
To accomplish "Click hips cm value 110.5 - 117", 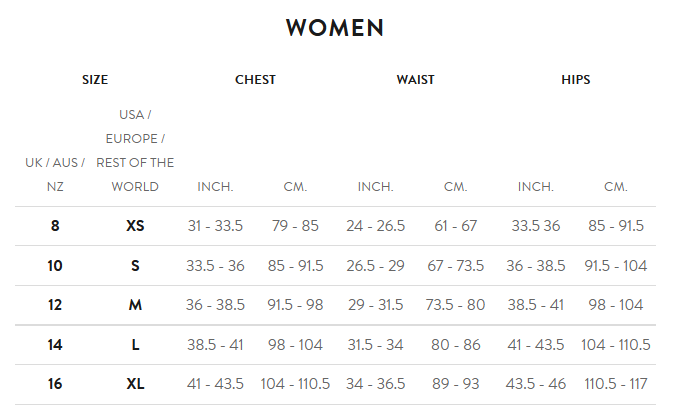I will 615,384.
